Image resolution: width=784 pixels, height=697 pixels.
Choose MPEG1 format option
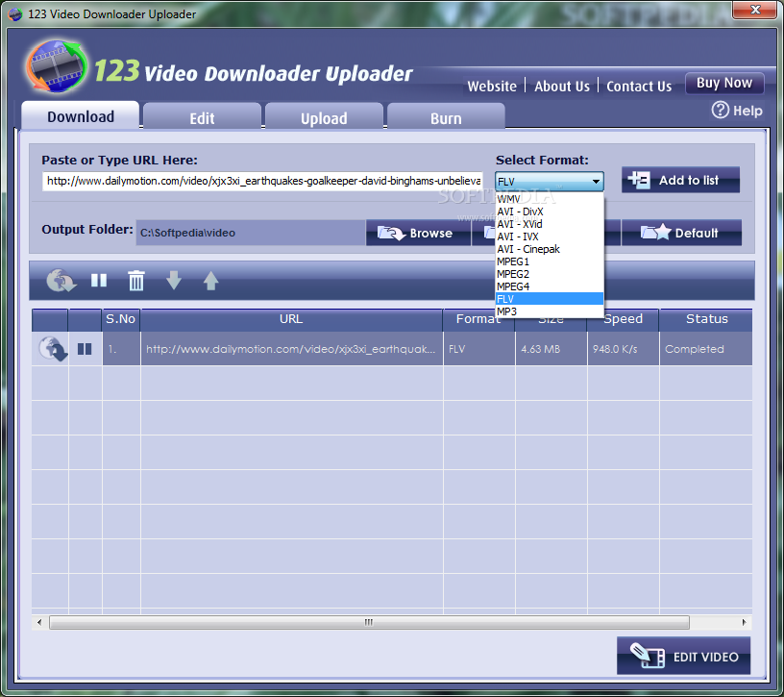click(549, 261)
